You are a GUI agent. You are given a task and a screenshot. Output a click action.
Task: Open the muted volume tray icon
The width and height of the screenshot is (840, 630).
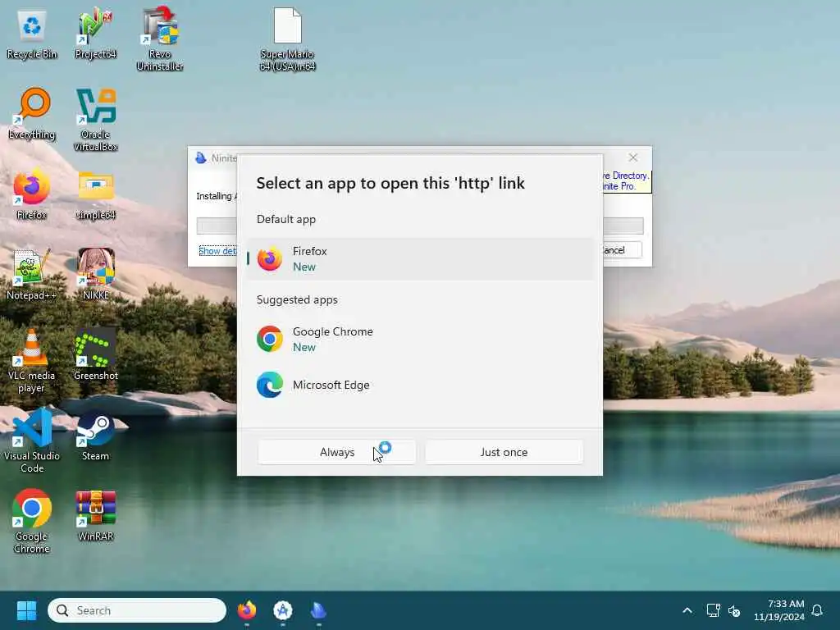coord(734,610)
